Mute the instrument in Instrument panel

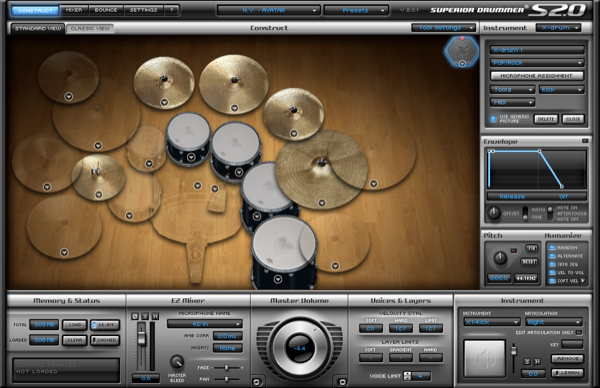537,362
